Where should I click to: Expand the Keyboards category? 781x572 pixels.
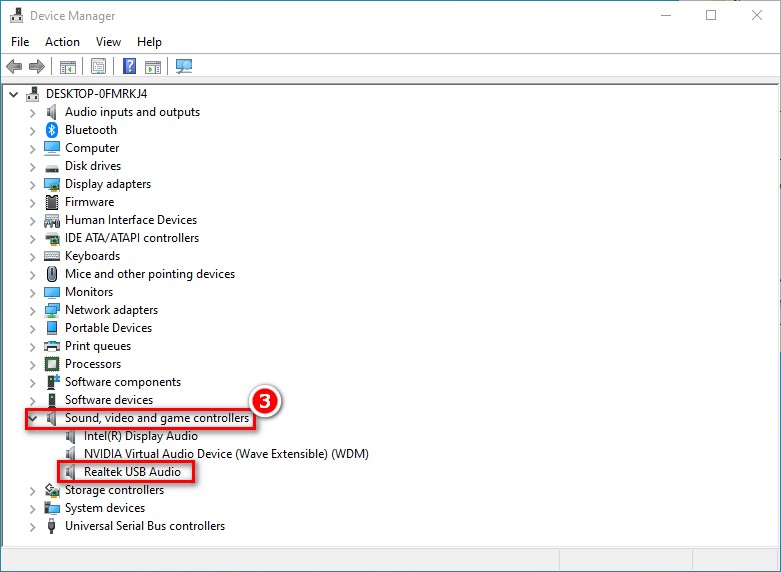click(x=33, y=256)
